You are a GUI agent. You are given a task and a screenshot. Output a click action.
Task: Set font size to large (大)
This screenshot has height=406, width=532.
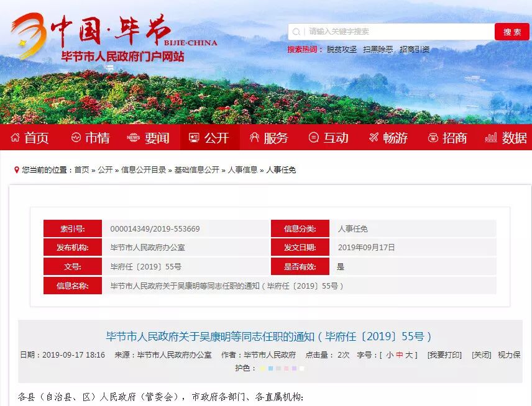(x=409, y=355)
